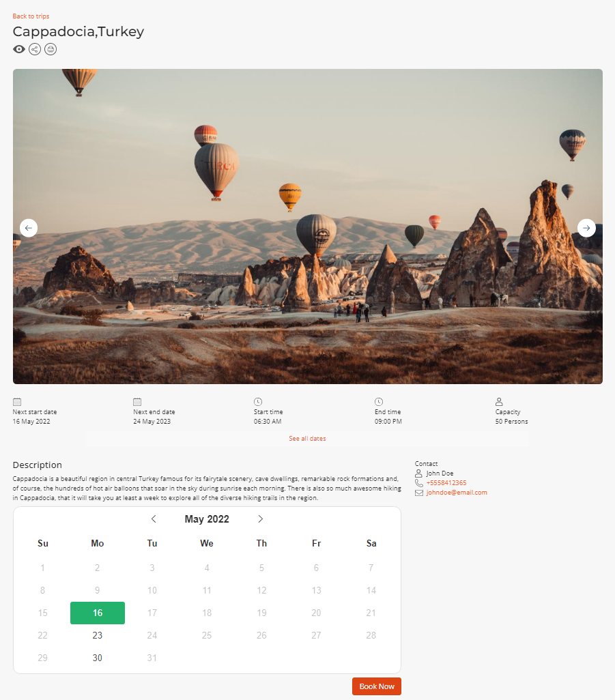Viewport: 615px width, 700px height.
Task: Click the print icon below trip title
Action: [x=51, y=49]
